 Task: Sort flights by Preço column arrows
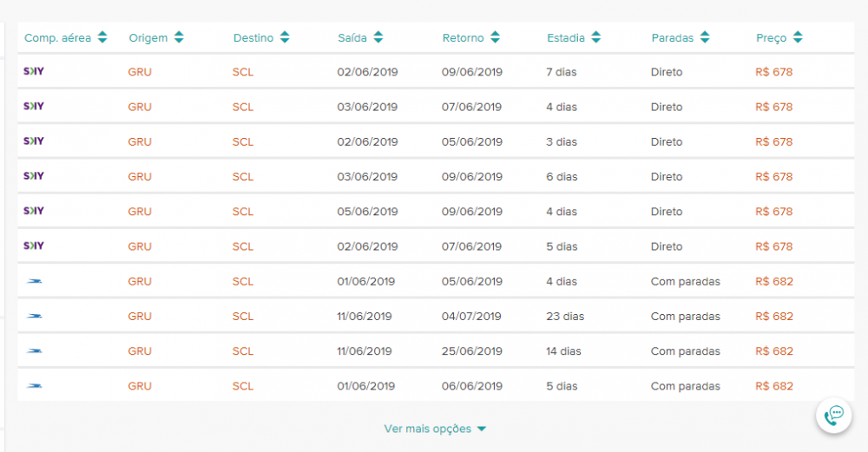798,37
